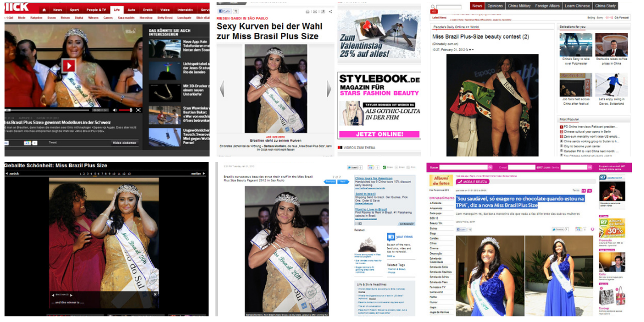Screen dimensions: 644x322
Task: Adjust the red volume slider in Blick player
Action: [126, 110]
